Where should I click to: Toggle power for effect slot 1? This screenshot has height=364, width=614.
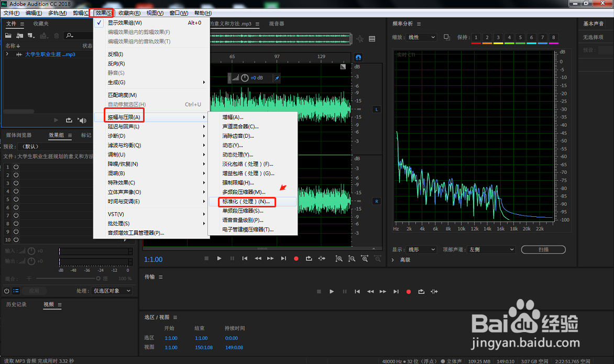(16, 167)
